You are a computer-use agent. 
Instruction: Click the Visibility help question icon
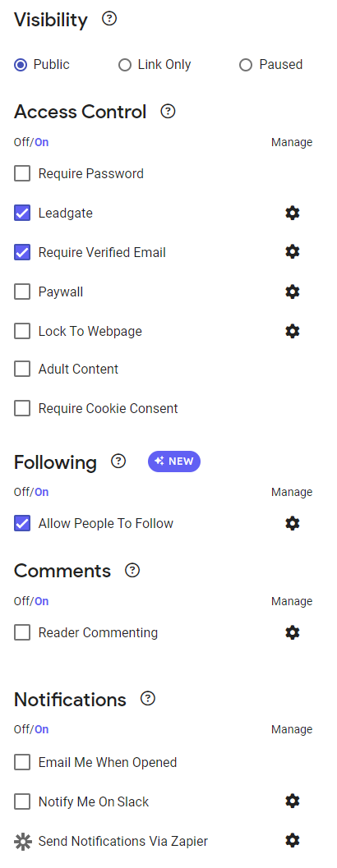tap(110, 19)
